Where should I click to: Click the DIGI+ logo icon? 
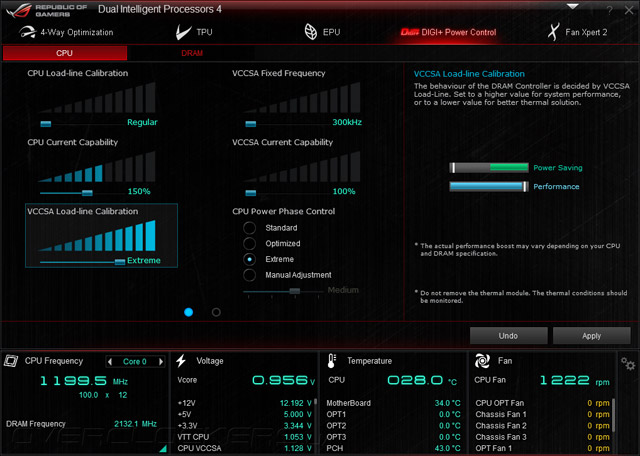(409, 32)
